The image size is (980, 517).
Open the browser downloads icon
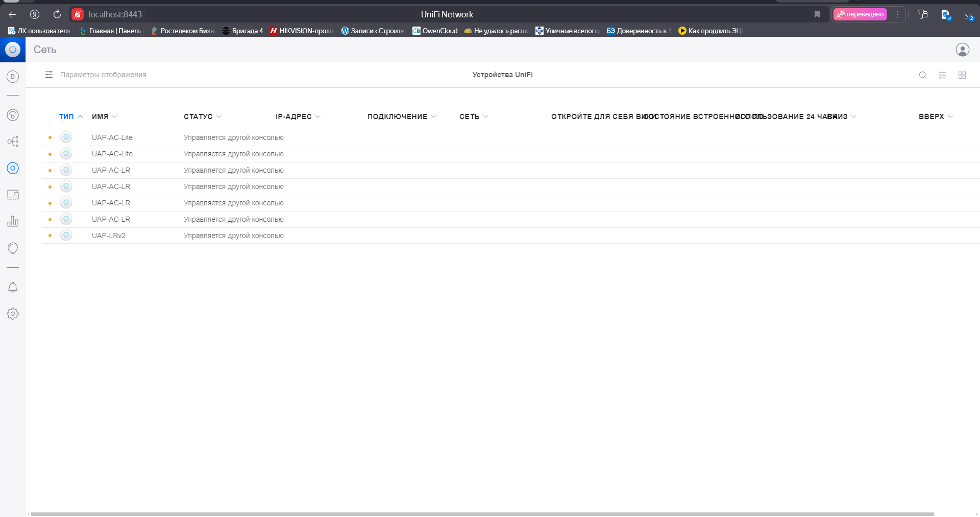(968, 15)
